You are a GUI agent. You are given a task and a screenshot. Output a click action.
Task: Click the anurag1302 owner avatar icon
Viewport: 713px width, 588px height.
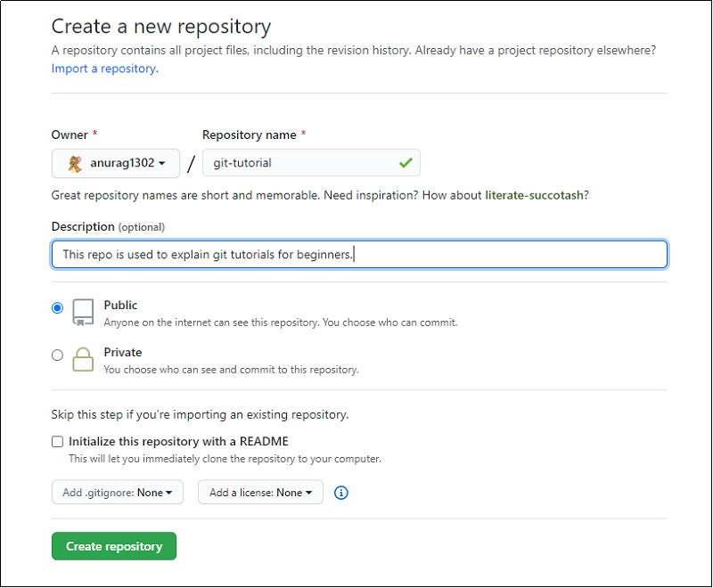75,163
